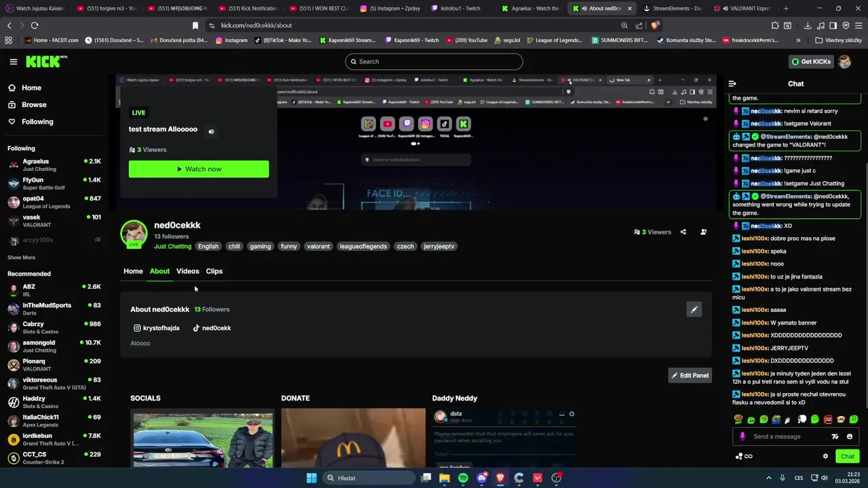Insert the red angry emote in chat
Viewport: 868px width, 488px height.
pyautogui.click(x=828, y=420)
